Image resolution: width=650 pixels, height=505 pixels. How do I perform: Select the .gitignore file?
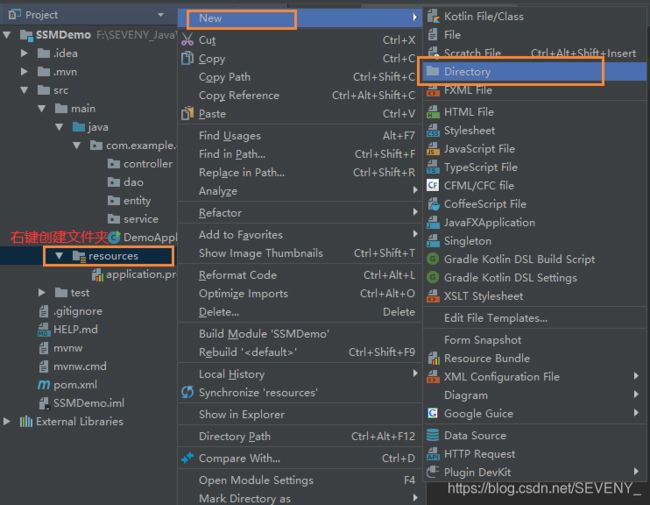pyautogui.click(x=70, y=311)
